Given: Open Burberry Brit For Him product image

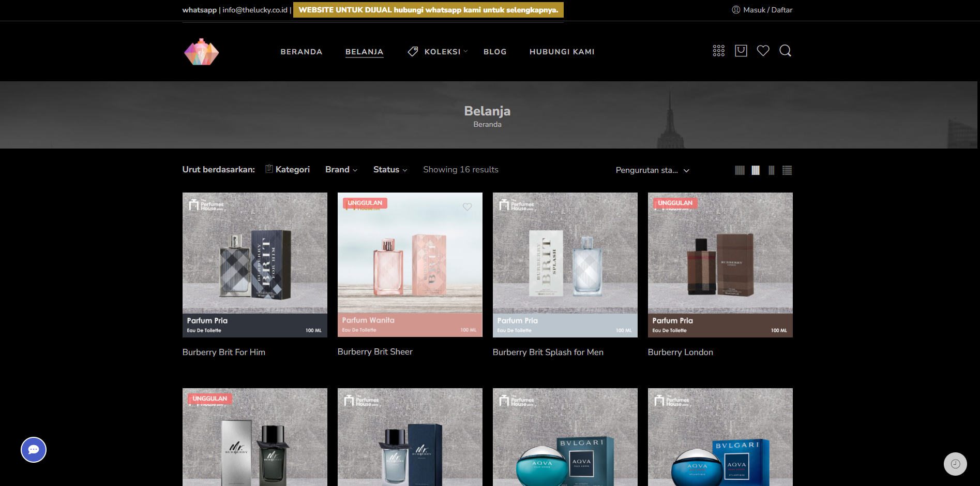Looking at the screenshot, I should click(x=255, y=265).
